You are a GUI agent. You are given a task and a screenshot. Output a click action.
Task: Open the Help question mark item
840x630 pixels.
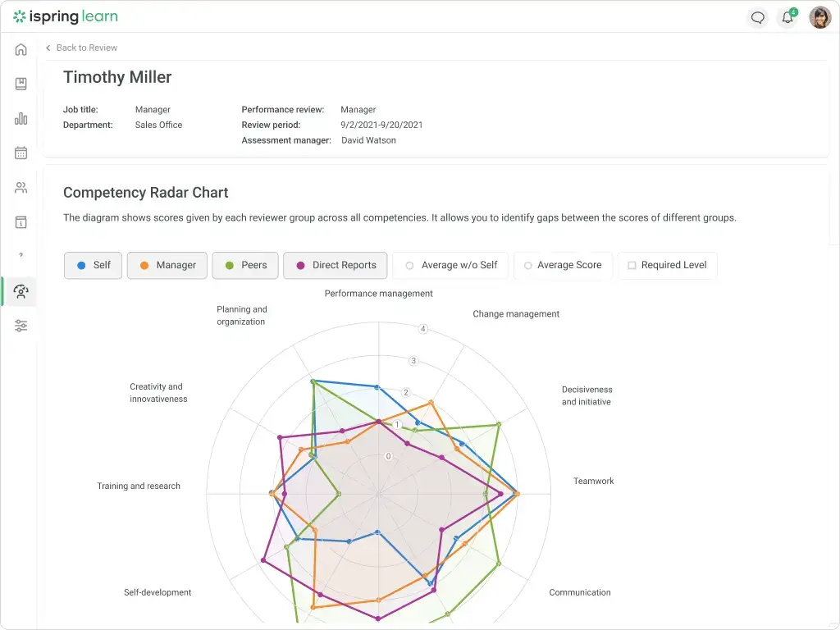click(x=21, y=256)
